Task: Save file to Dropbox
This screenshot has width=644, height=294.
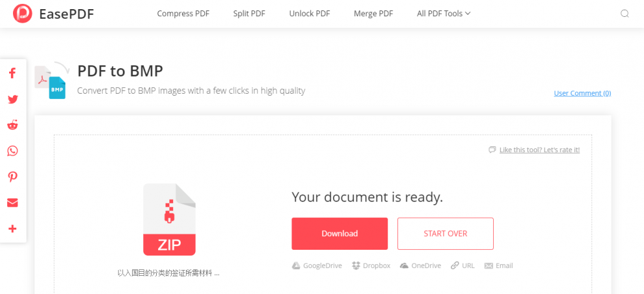Action: [371, 265]
